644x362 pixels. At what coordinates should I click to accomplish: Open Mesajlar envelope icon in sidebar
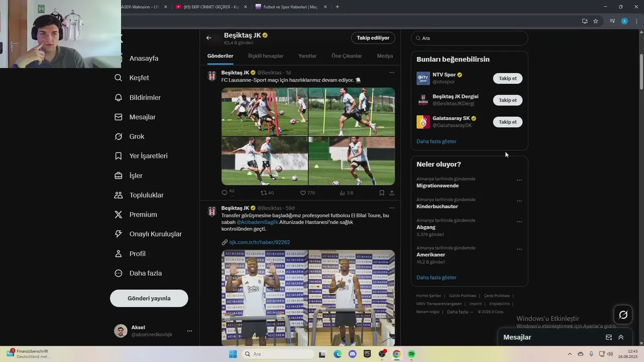point(118,117)
